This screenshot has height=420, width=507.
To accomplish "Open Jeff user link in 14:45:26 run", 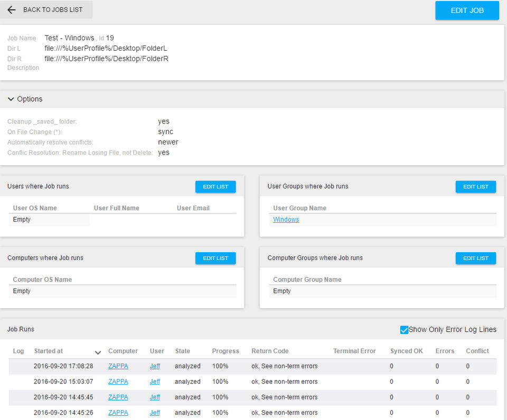I will 155,413.
